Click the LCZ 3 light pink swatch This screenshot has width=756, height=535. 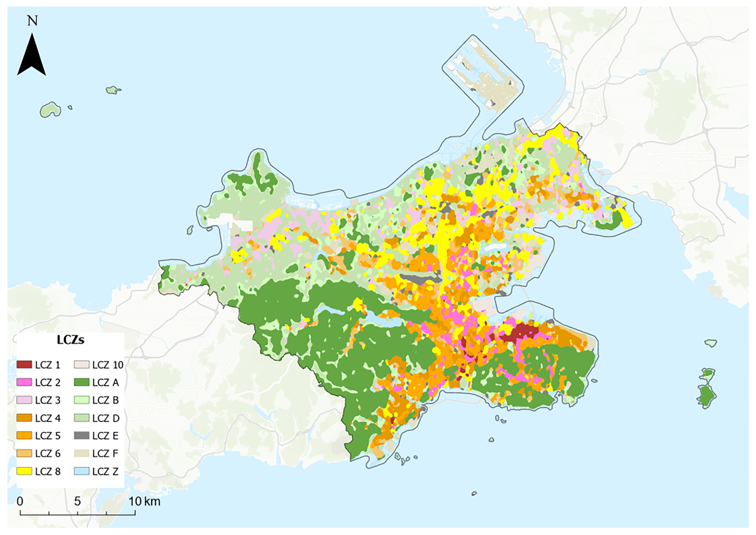click(24, 400)
